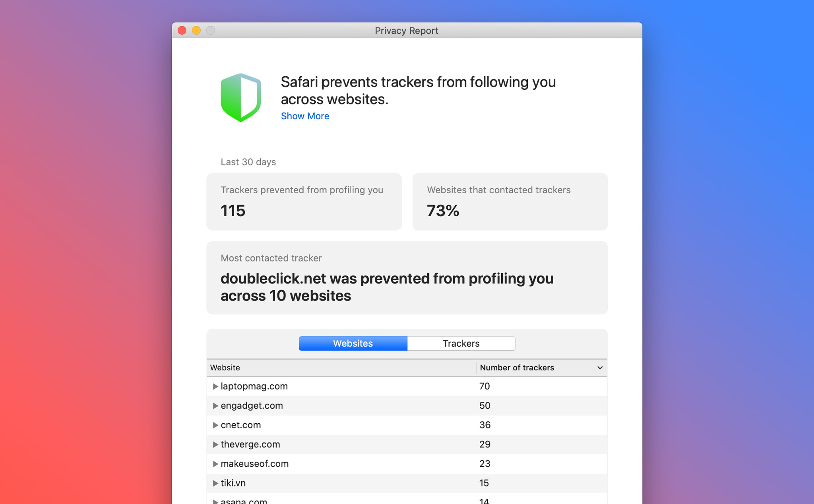This screenshot has width=814, height=504.
Task: Select the Websites tab
Action: 353,343
